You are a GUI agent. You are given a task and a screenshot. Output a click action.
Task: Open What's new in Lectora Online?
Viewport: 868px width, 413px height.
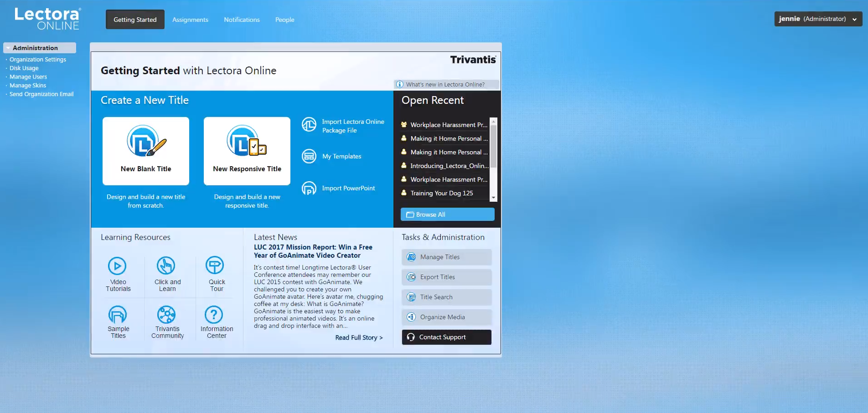(x=446, y=84)
